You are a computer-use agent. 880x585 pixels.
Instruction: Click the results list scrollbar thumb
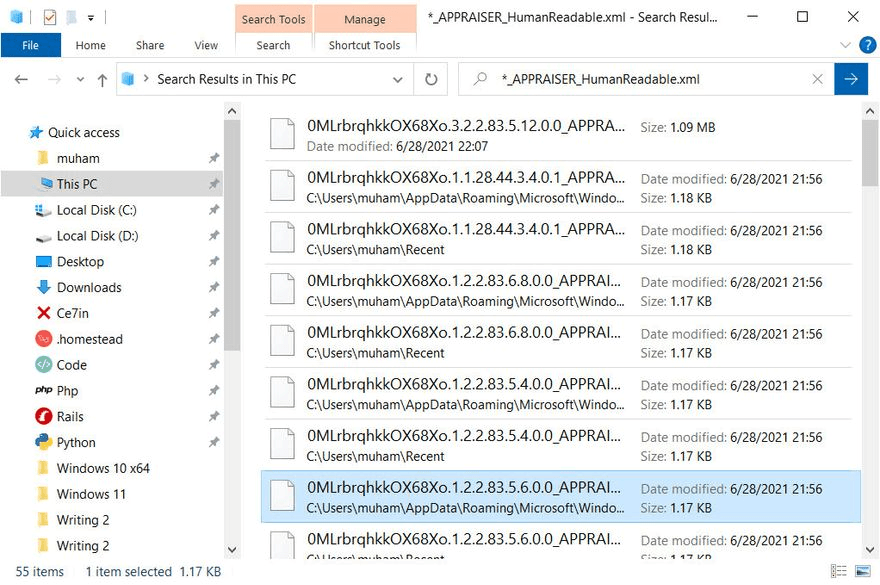click(x=869, y=153)
